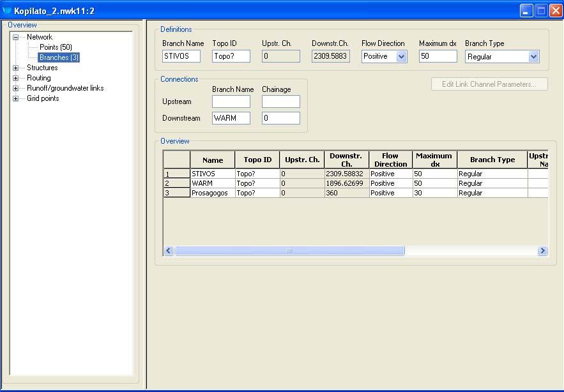This screenshot has width=564, height=392.
Task: Click the Downstream Branch Name field WARM
Action: [231, 118]
